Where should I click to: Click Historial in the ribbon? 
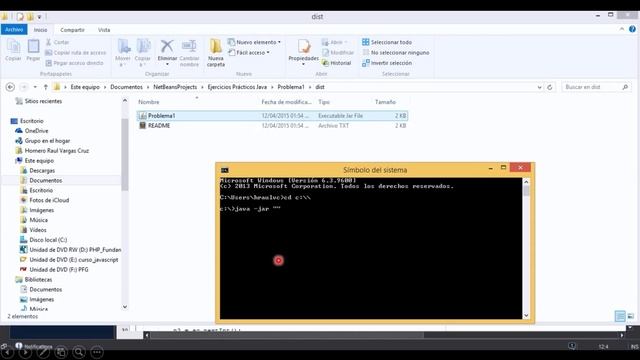337,63
